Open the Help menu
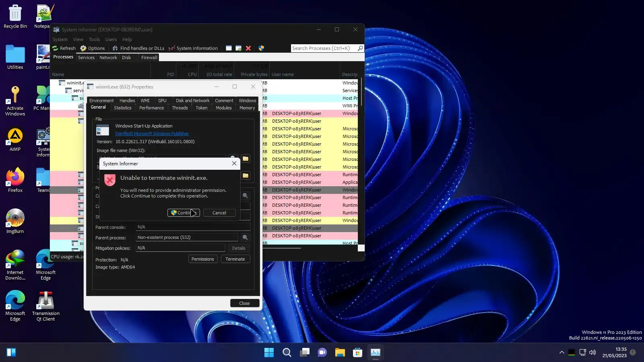The width and height of the screenshot is (644, 362). point(127,39)
